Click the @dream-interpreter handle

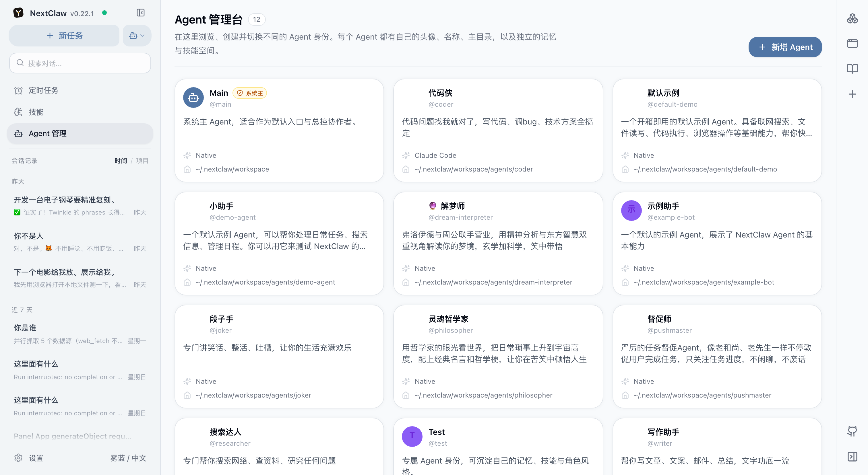(460, 217)
